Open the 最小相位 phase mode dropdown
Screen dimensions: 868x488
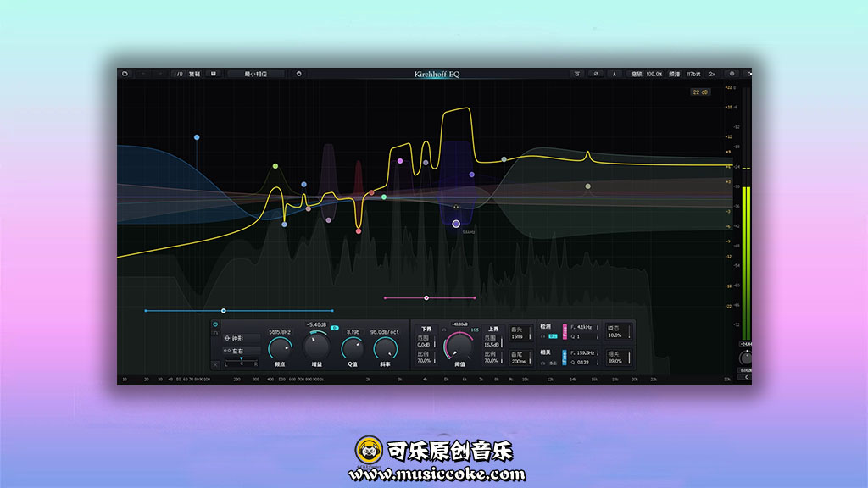[256, 74]
